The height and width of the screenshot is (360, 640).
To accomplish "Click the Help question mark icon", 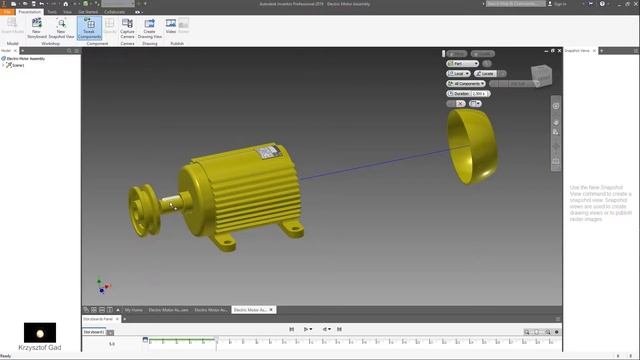I will click(x=602, y=4).
